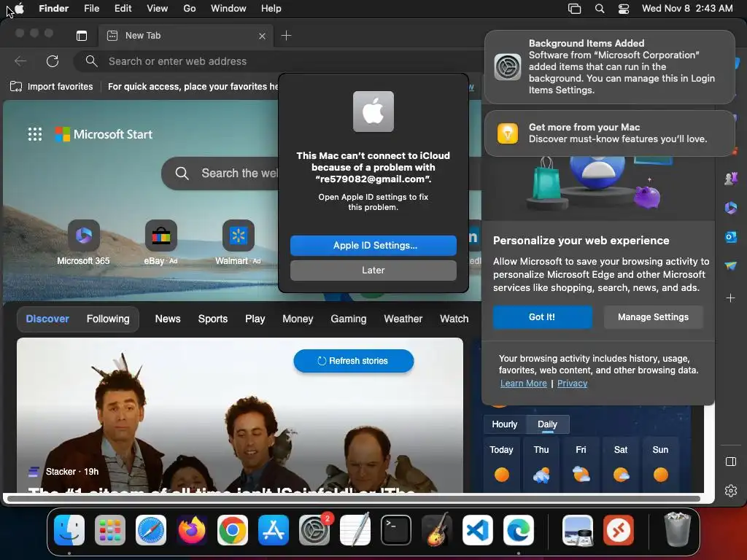
Task: Dismiss iCloud dialog with Later
Action: point(373,270)
